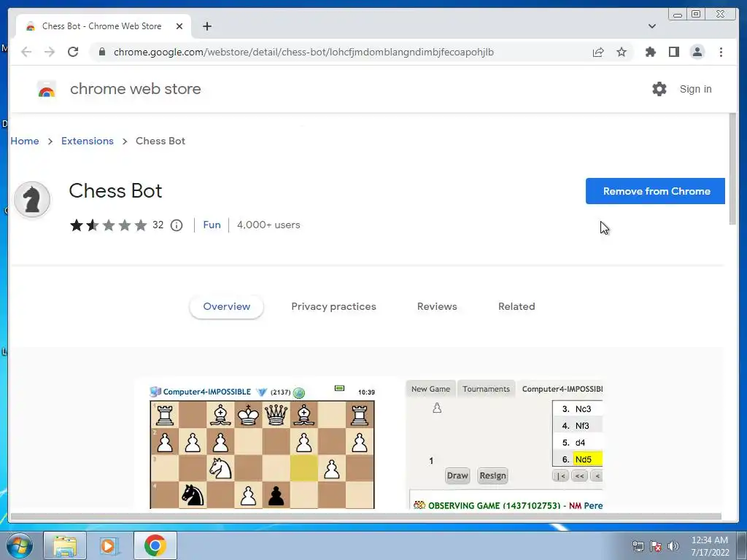Open the Chrome profile avatar menu
This screenshot has height=560, width=747.
697,52
